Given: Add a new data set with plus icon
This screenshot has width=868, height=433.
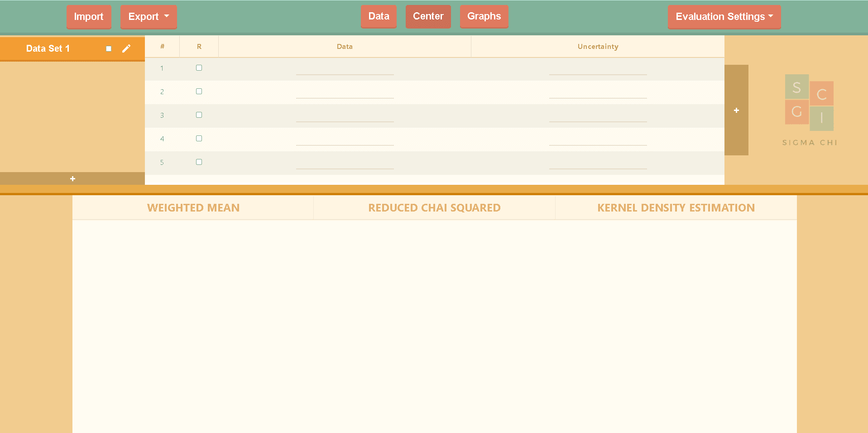Looking at the screenshot, I should point(72,178).
